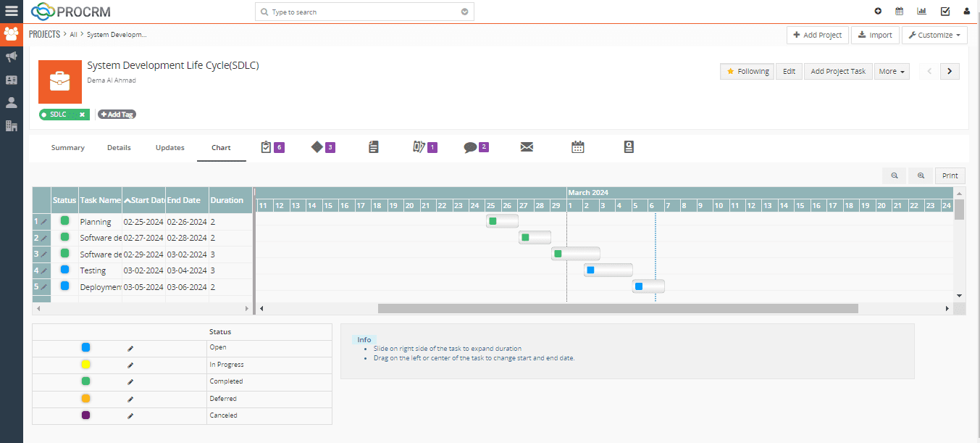
Task: Open the project tasks tab icon with badge 6
Action: click(266, 147)
